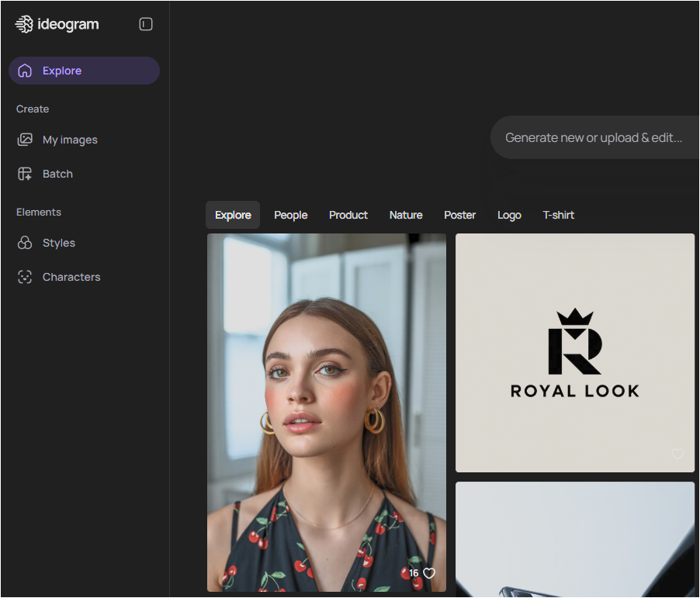The height and width of the screenshot is (598, 700).
Task: Click the Ideogram logo icon
Action: pyautogui.click(x=24, y=24)
